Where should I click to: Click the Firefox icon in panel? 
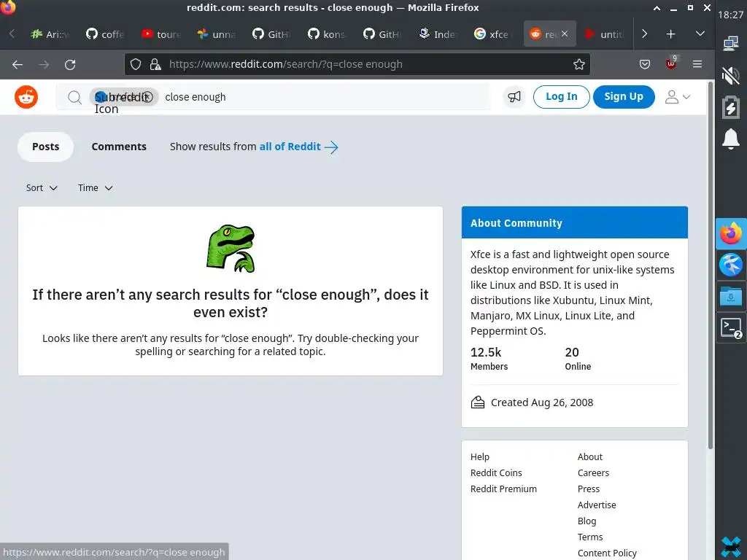tap(731, 234)
